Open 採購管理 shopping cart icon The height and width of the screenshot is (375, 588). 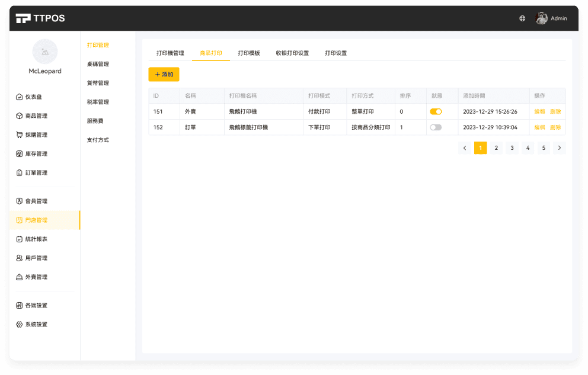[20, 135]
